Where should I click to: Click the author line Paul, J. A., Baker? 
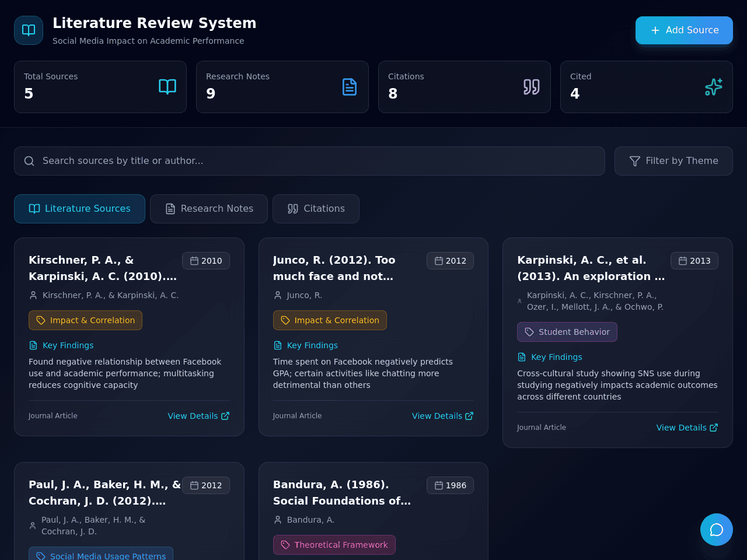(x=93, y=526)
